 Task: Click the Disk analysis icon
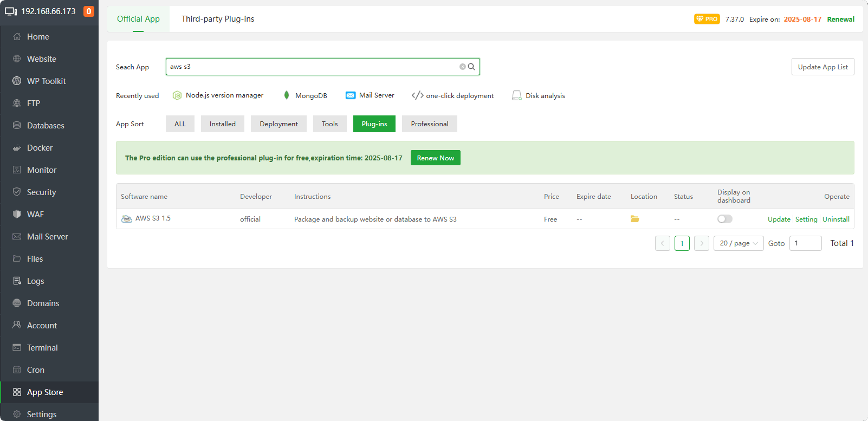517,96
